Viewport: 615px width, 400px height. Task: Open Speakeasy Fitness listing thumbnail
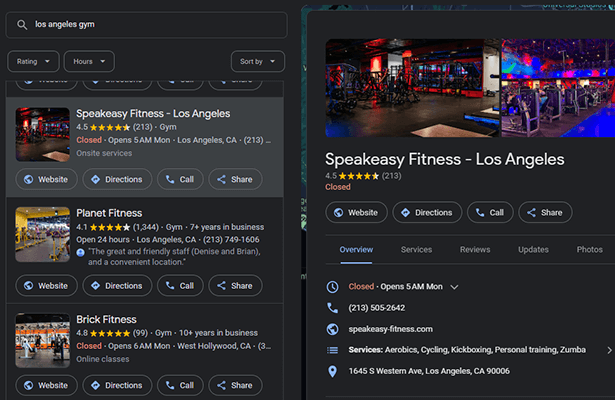pos(43,135)
